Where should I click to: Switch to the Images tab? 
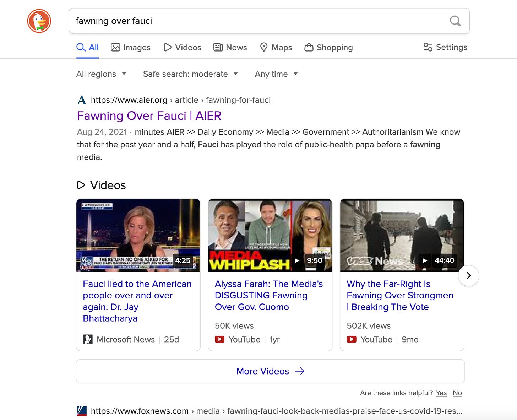(131, 47)
